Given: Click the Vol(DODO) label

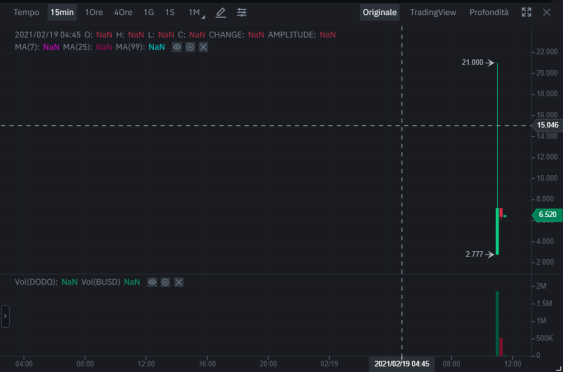Looking at the screenshot, I should tap(36, 282).
